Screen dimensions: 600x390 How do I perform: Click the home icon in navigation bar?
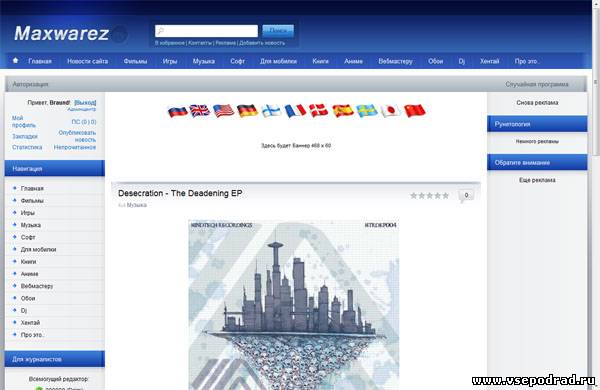tap(15, 60)
